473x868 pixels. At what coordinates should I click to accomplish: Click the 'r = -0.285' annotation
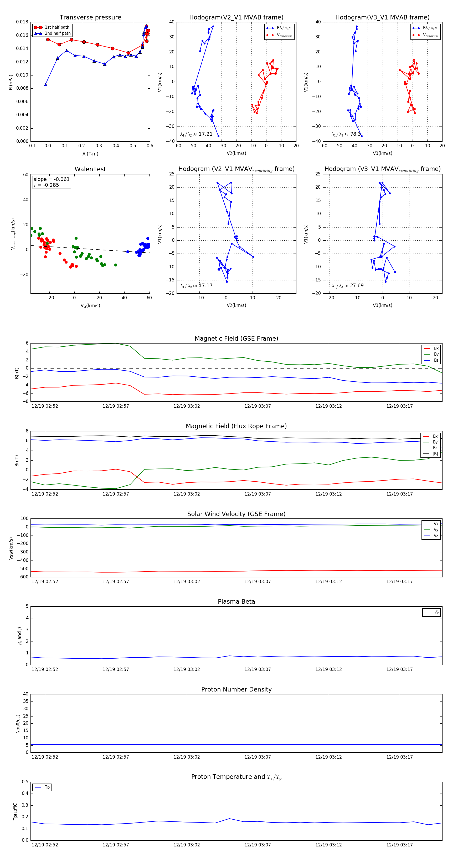(47, 185)
